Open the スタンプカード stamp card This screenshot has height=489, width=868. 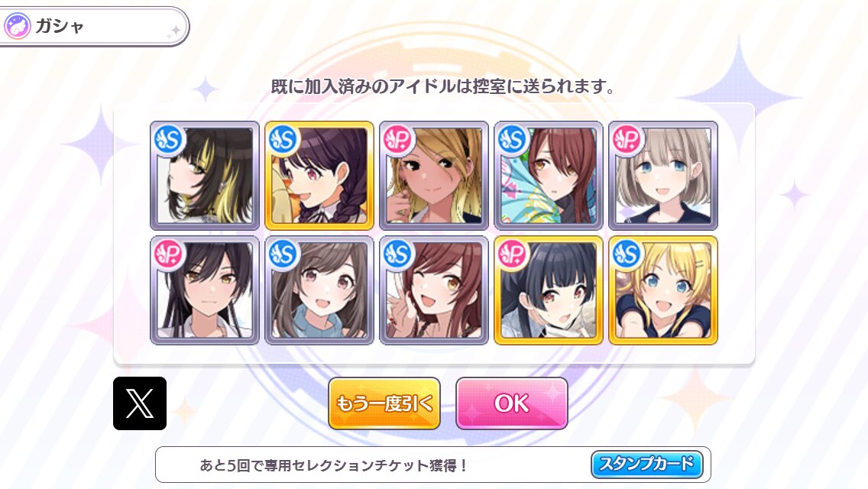point(647,464)
